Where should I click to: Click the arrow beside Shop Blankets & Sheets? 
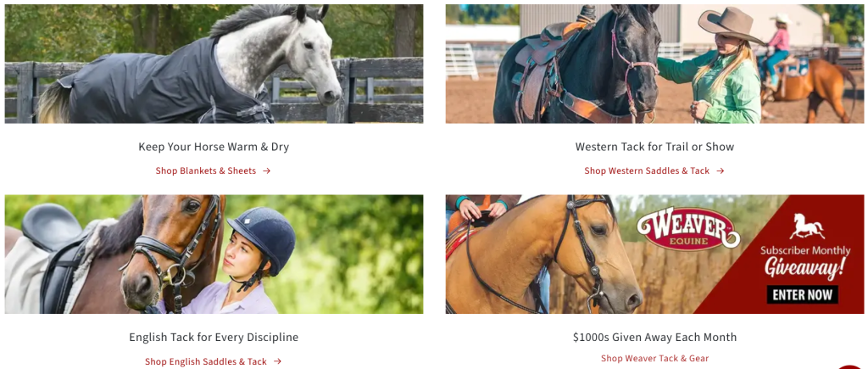click(x=266, y=171)
